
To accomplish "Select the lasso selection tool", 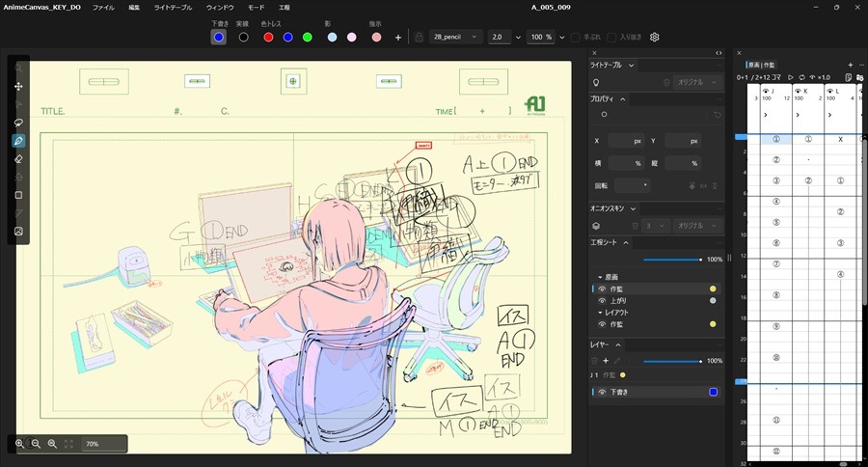I will [18, 123].
